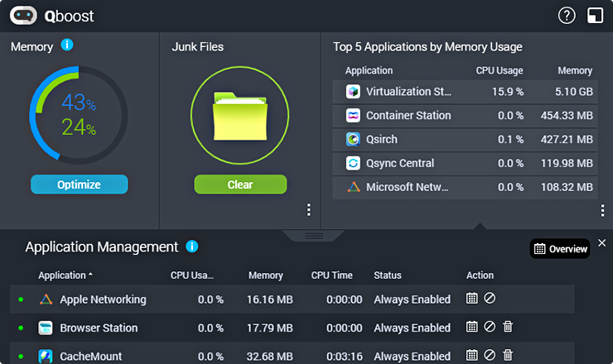Disable Apple Networking with the block icon
The image size is (613, 364).
pos(490,299)
